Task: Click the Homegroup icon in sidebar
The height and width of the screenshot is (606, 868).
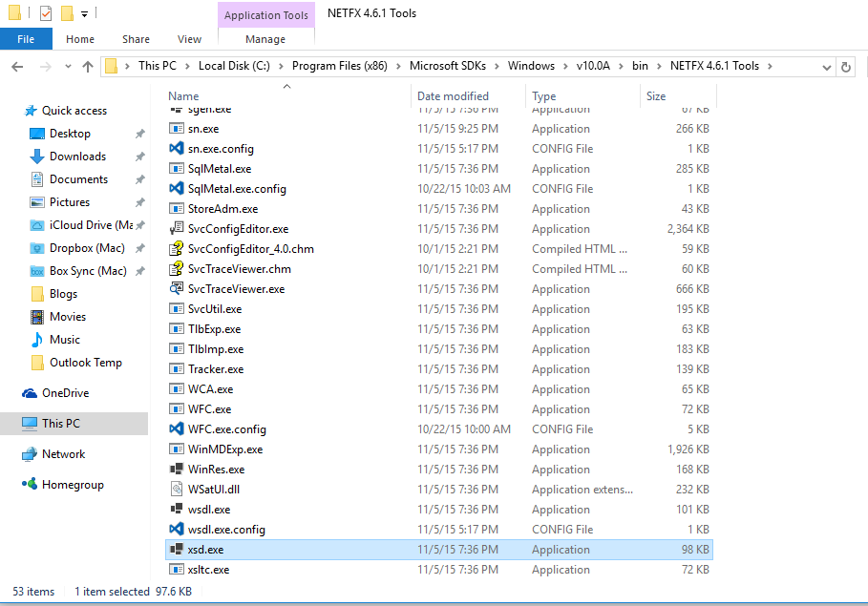Action: point(30,484)
